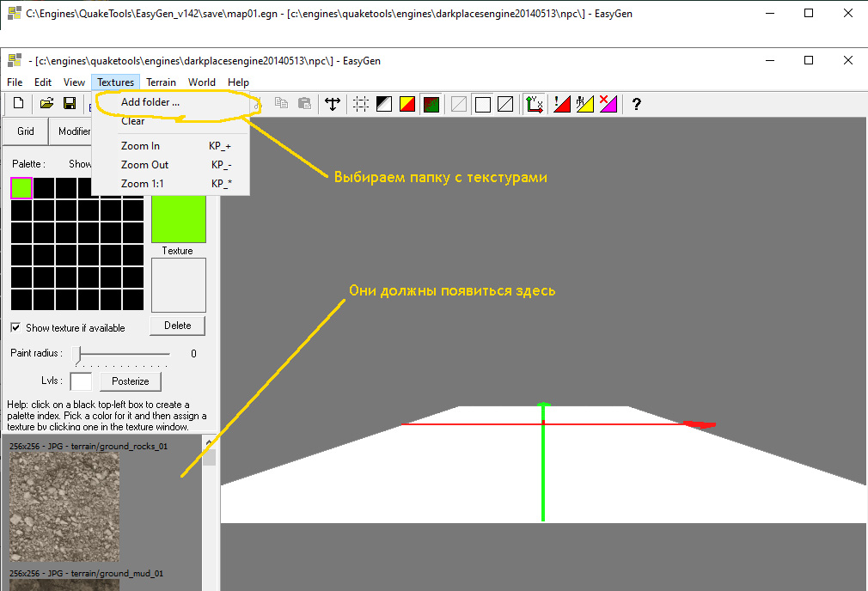Image resolution: width=868 pixels, height=591 pixels.
Task: Select the ground_rocks_01 texture thumbnail
Action: point(64,506)
